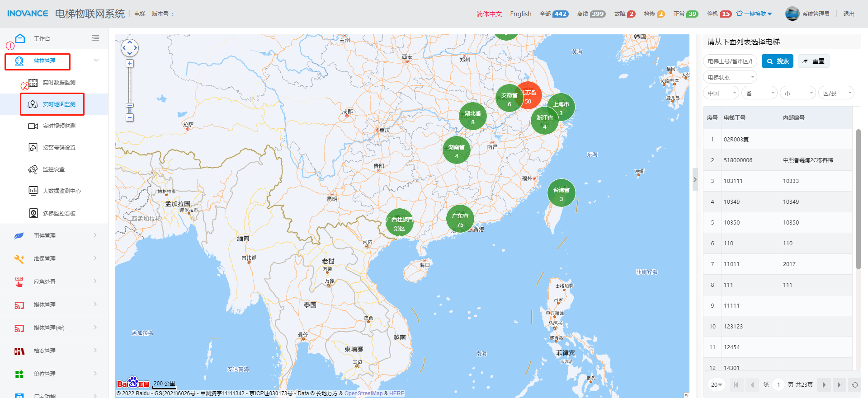Screen dimensions: 868x398
Task: Click the video camera icon for 实时视频监测
Action: (33, 126)
